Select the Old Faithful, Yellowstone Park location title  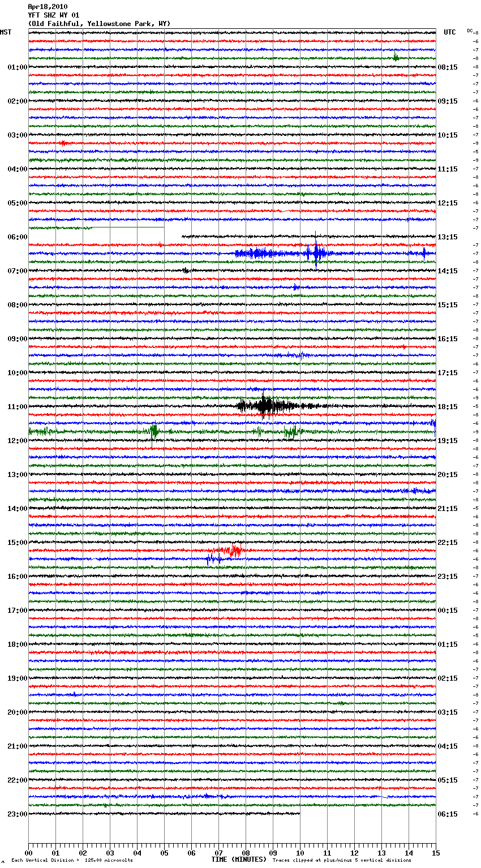[99, 24]
